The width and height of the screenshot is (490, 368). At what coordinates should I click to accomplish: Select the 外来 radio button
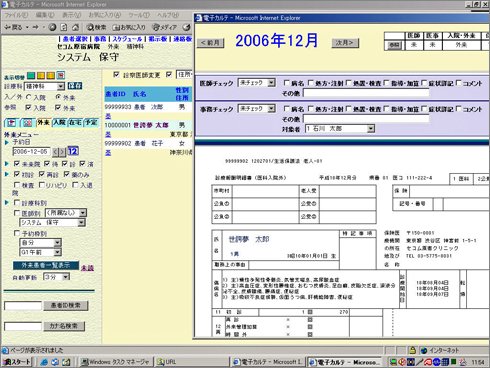(58, 97)
